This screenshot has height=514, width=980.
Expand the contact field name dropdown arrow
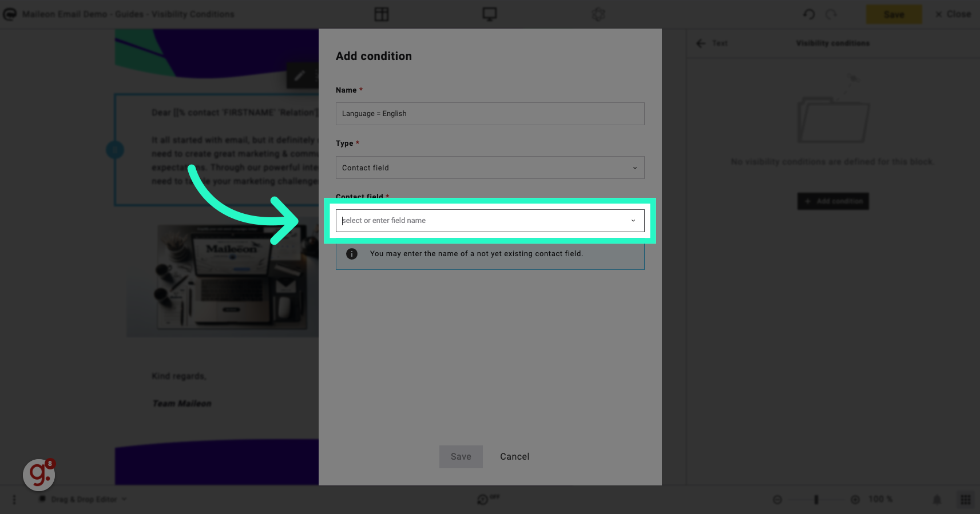click(633, 221)
